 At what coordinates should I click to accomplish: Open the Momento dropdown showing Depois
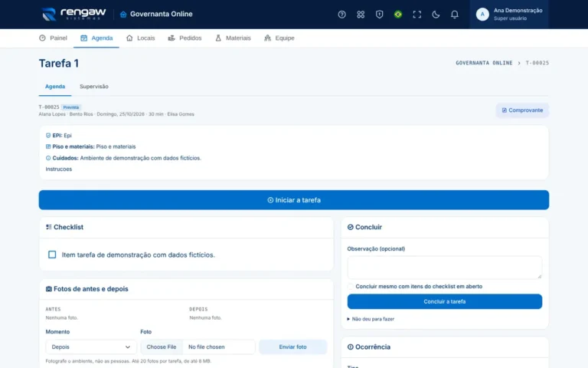pyautogui.click(x=91, y=347)
